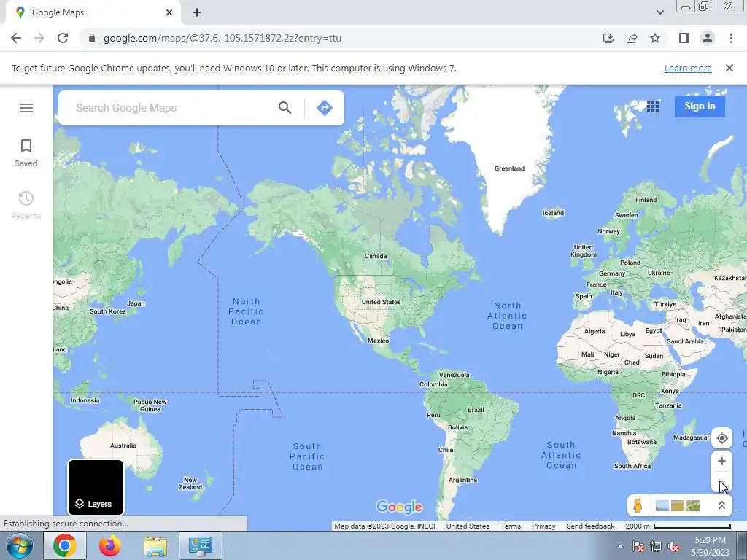Click the United States region link

(468, 526)
